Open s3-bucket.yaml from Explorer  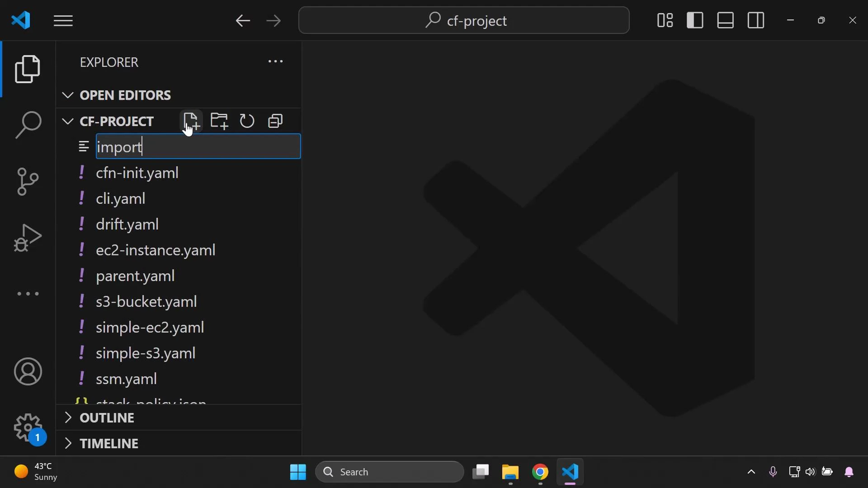pos(146,302)
